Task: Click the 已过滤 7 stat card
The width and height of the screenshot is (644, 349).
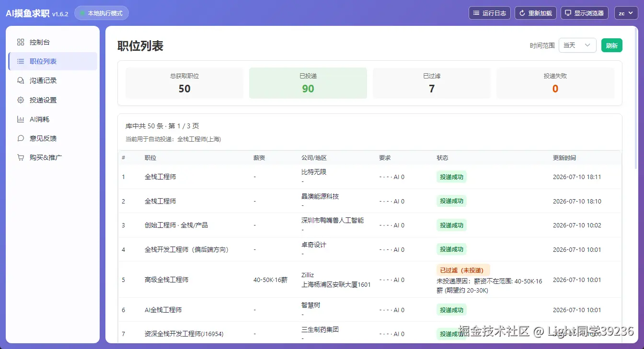Action: click(x=432, y=83)
